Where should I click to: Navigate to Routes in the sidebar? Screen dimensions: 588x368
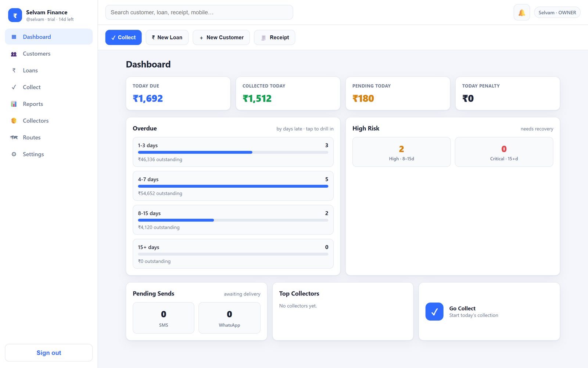tap(49, 137)
